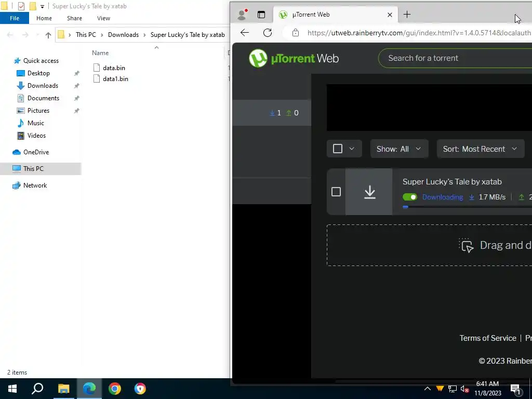Click the taskbar clock showing 6:41 AM
The image size is (532, 399).
[487, 389]
